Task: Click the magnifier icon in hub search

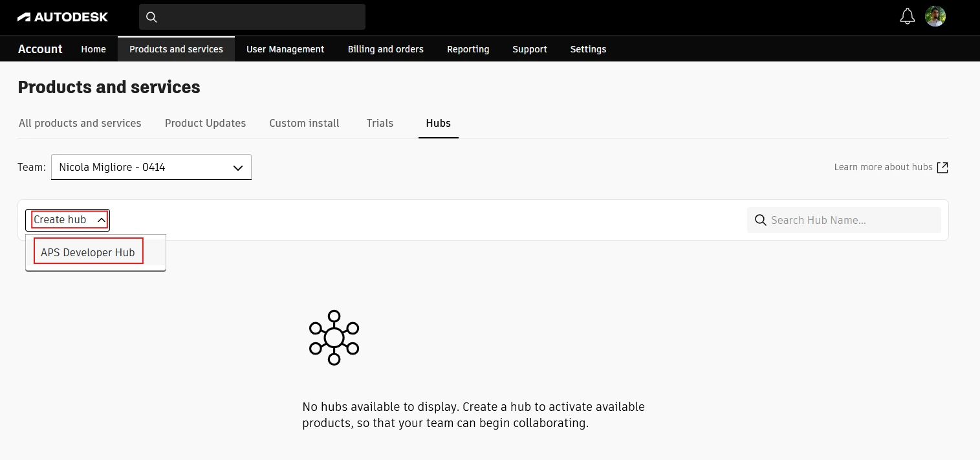Action: coord(761,220)
